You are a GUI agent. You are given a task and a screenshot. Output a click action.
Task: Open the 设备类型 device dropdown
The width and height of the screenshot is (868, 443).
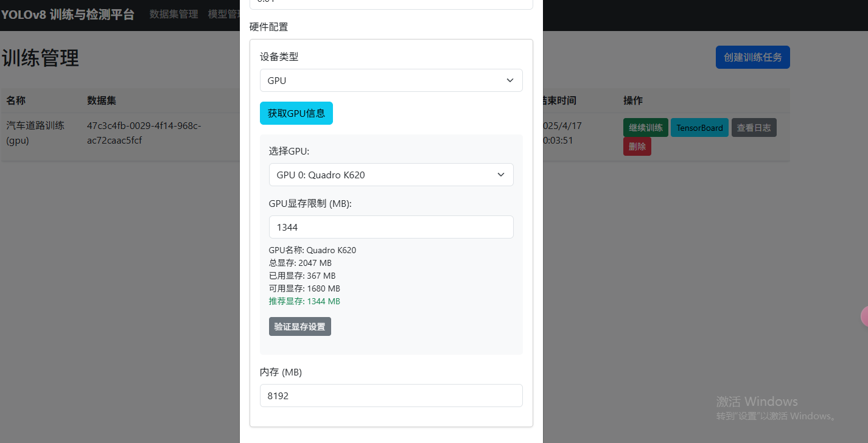[391, 80]
